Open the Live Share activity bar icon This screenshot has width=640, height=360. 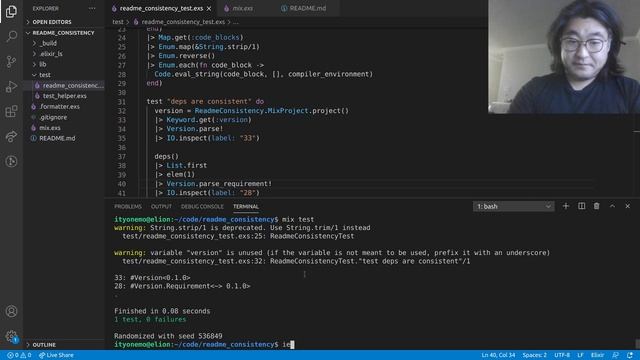click(x=11, y=136)
